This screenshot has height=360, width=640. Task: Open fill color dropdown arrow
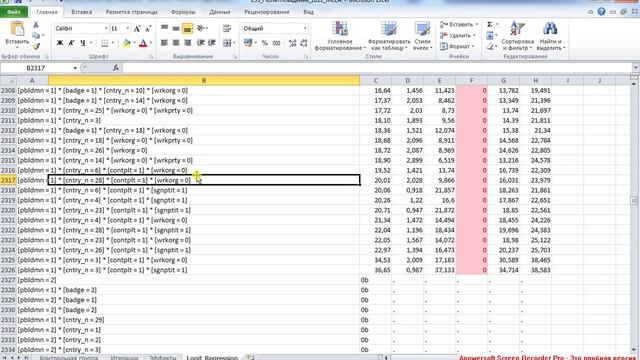134,43
